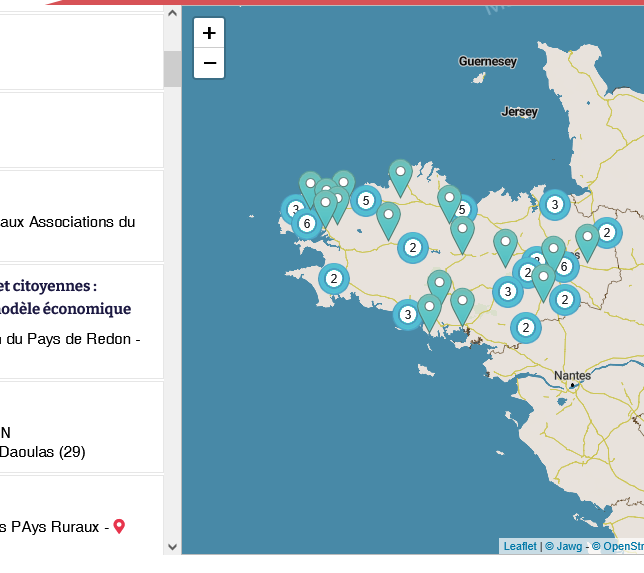Click the cluster of 3 on southern coast
Screen dimensions: 644x573
[x=407, y=315]
